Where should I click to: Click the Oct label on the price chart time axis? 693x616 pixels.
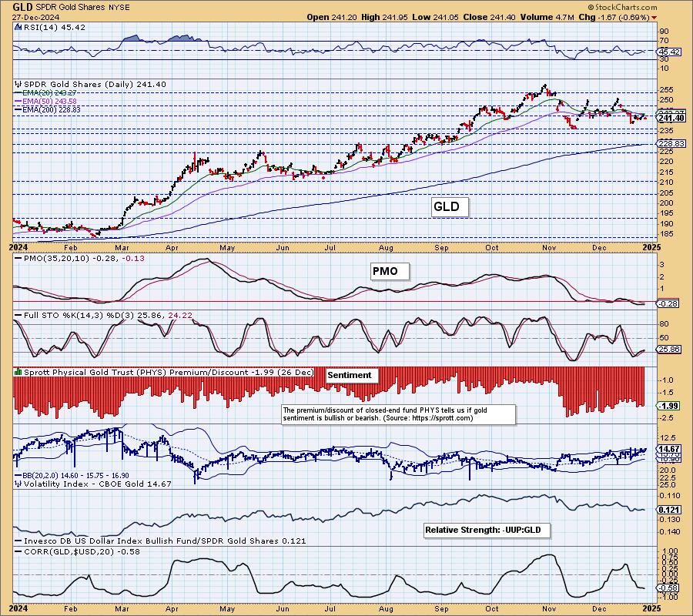click(x=491, y=248)
